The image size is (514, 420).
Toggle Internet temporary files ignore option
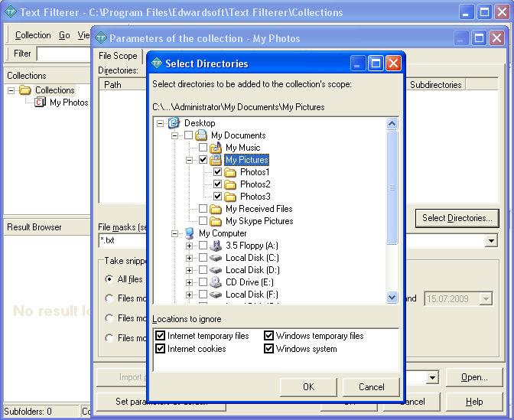pyautogui.click(x=161, y=335)
